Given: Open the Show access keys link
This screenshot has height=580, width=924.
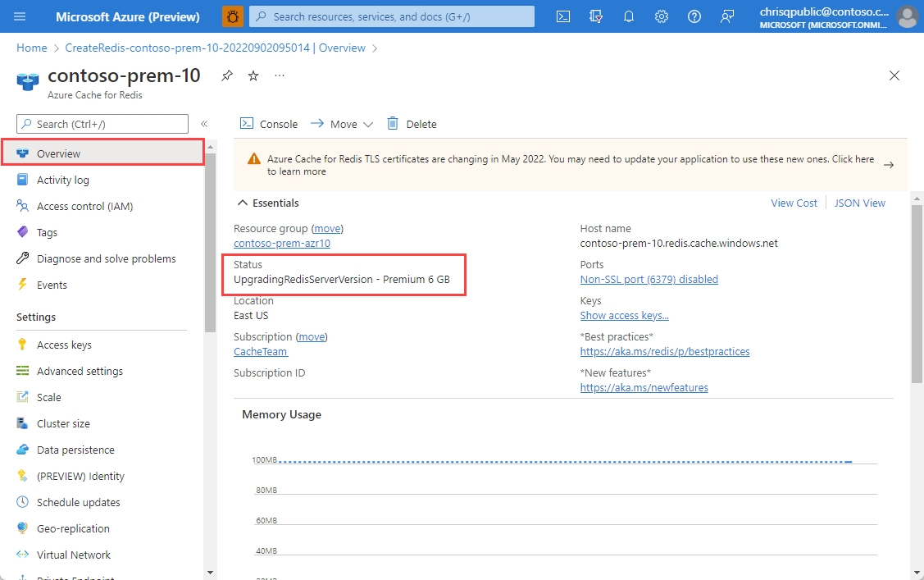Looking at the screenshot, I should tap(624, 315).
